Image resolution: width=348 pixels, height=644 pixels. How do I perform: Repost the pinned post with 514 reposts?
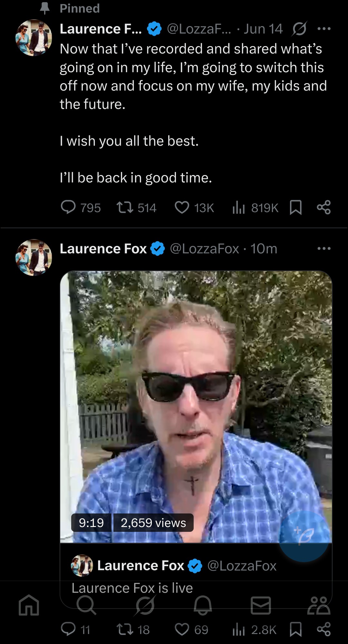click(136, 208)
